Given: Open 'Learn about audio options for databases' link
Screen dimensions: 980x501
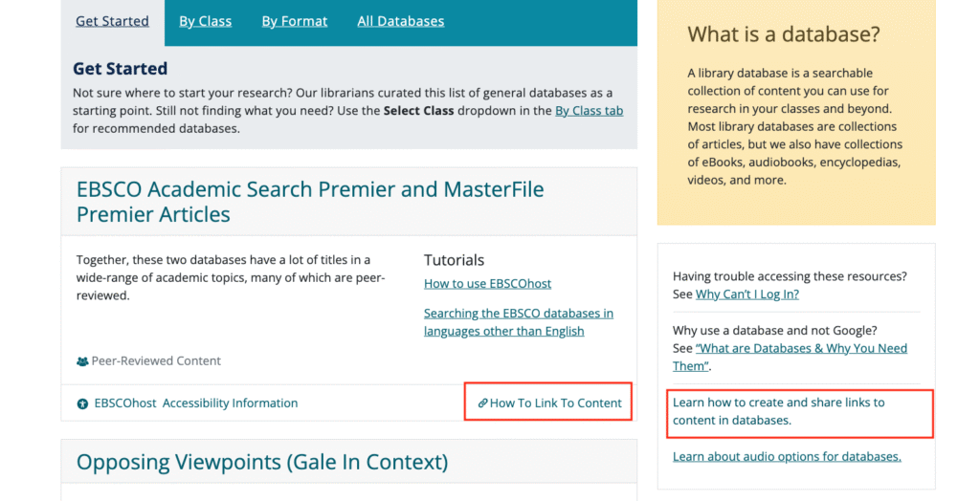Looking at the screenshot, I should click(787, 457).
